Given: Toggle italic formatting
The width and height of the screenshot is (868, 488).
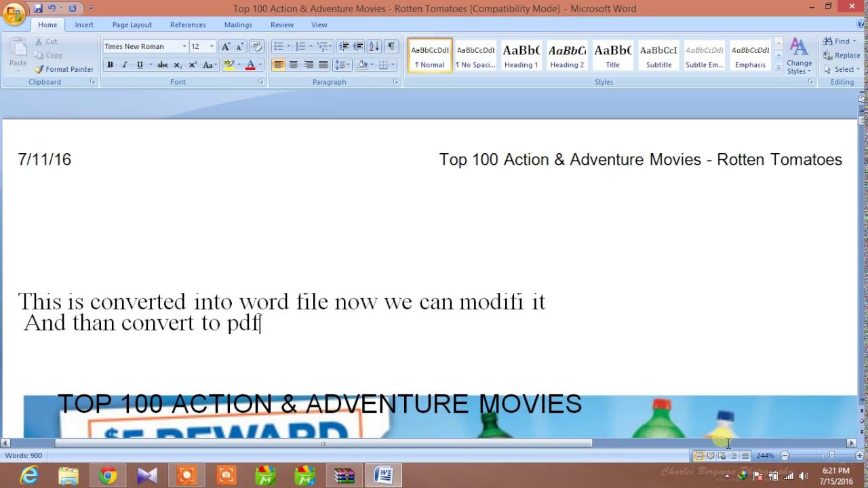Looking at the screenshot, I should click(x=125, y=65).
